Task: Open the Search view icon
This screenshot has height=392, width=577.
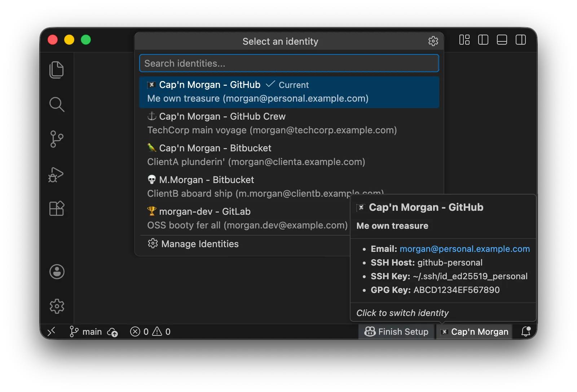Action: (x=57, y=104)
